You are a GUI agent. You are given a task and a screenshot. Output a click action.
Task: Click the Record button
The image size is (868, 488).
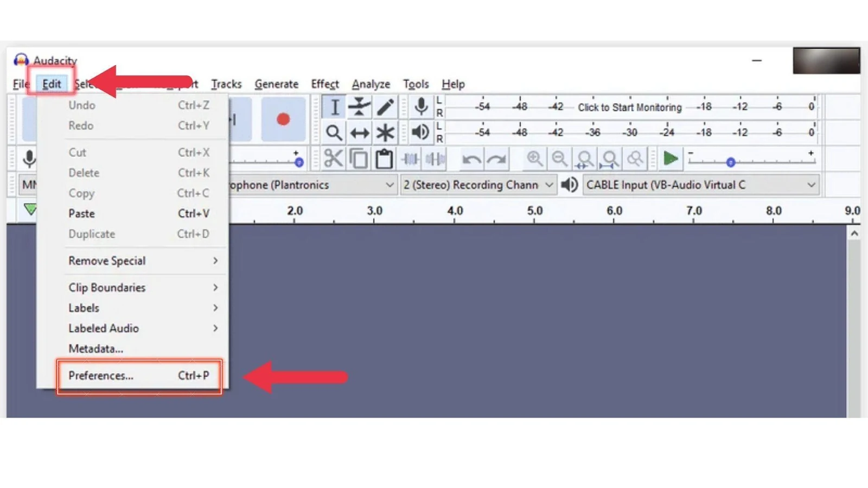pyautogui.click(x=283, y=119)
